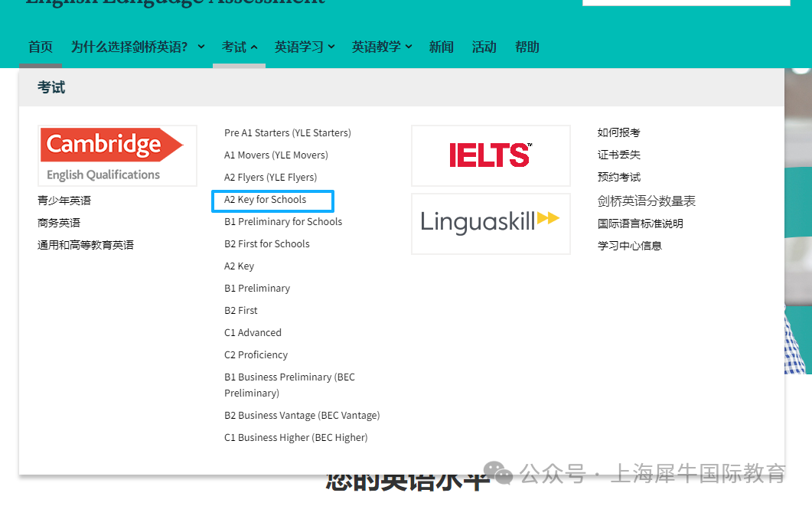Open the 青少年英语 category link
Viewport: 812px width, 506px height.
coord(64,201)
